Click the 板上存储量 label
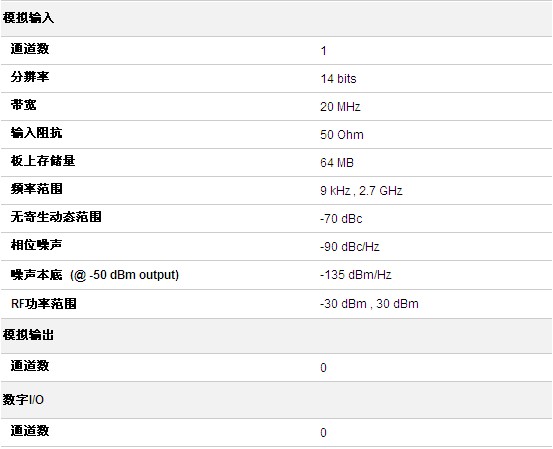This screenshot has width=553, height=449. click(x=43, y=161)
